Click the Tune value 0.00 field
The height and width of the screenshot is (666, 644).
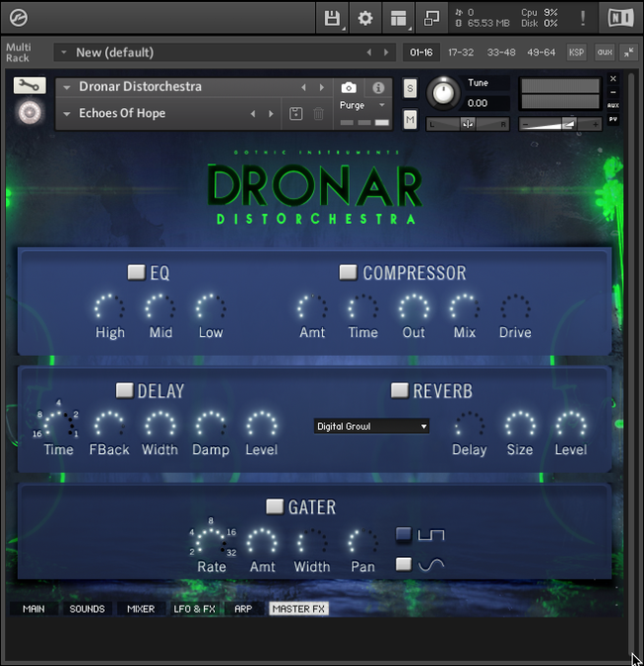click(486, 103)
